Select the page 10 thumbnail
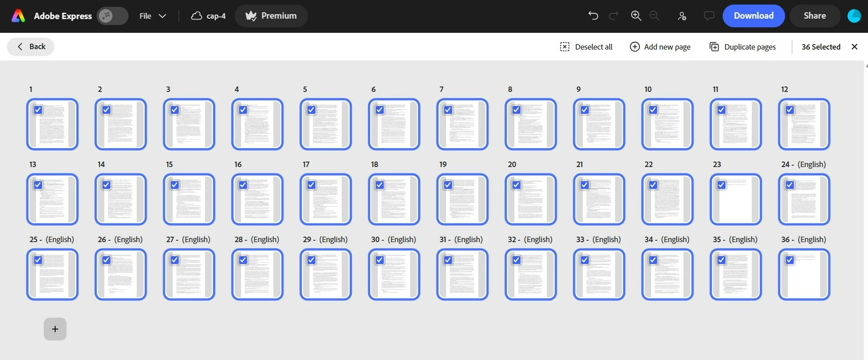 pos(668,124)
